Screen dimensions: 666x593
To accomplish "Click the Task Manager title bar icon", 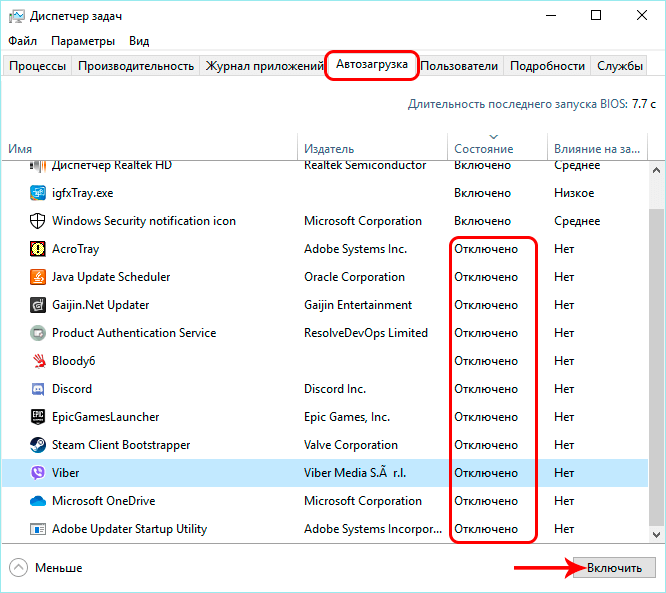I will click(17, 16).
